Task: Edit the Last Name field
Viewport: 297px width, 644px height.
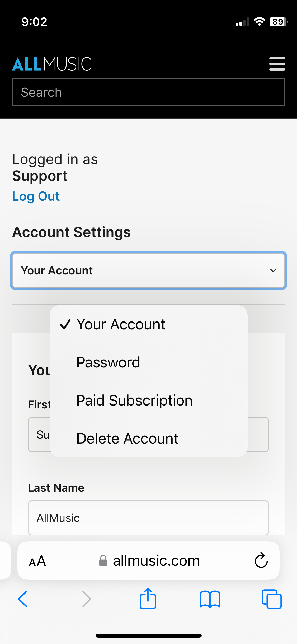Action: click(148, 518)
